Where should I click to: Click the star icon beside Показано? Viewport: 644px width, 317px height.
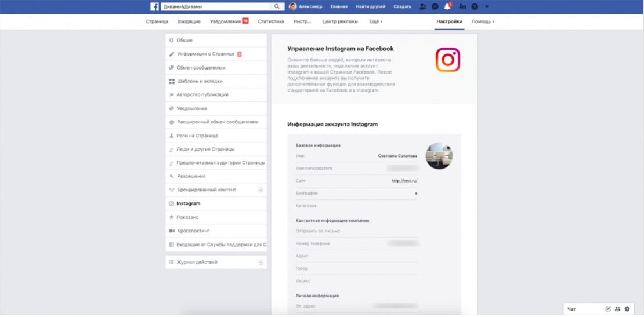[x=172, y=217]
